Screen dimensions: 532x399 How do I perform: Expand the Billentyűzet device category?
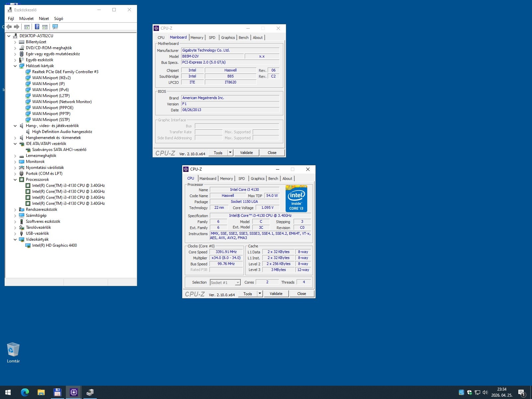(15, 42)
